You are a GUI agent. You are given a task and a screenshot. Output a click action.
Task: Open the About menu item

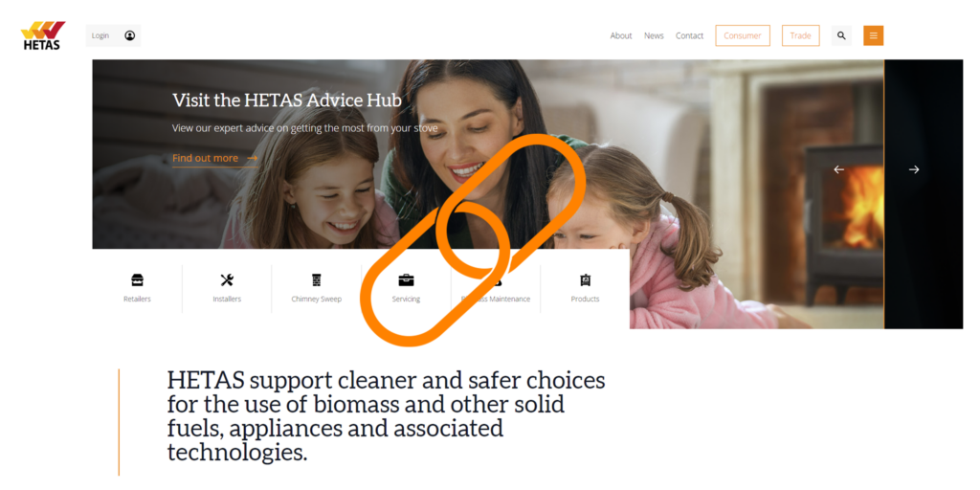click(x=620, y=35)
